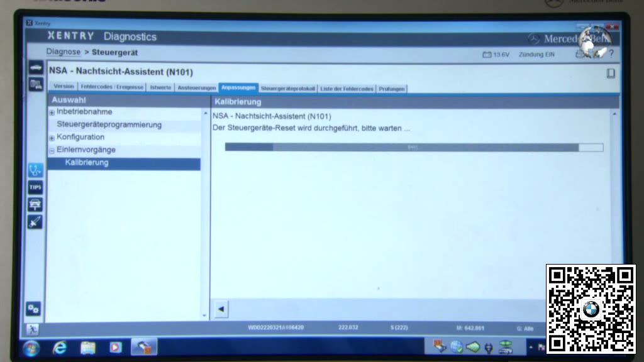
Task: Select the Anpassungen tab
Action: [x=238, y=87]
